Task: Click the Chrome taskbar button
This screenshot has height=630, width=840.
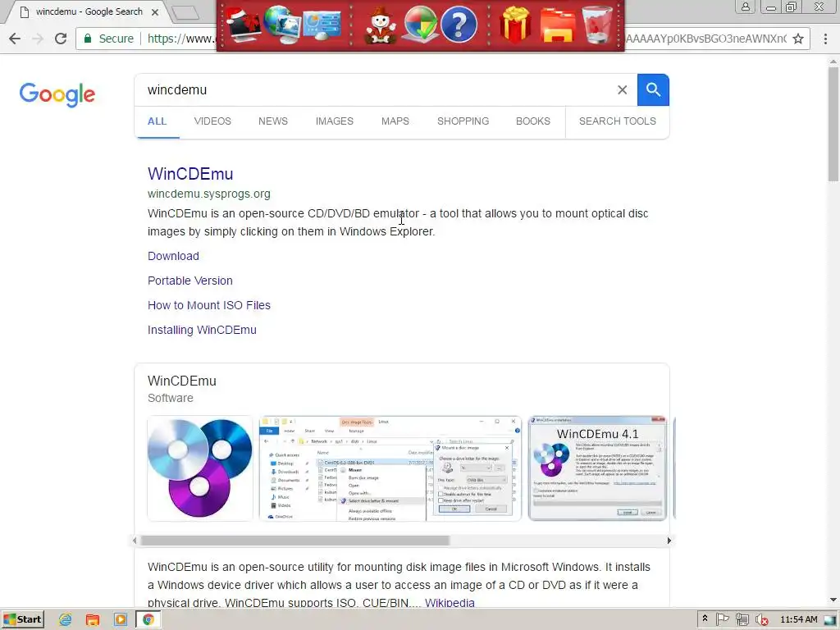Action: 148,620
